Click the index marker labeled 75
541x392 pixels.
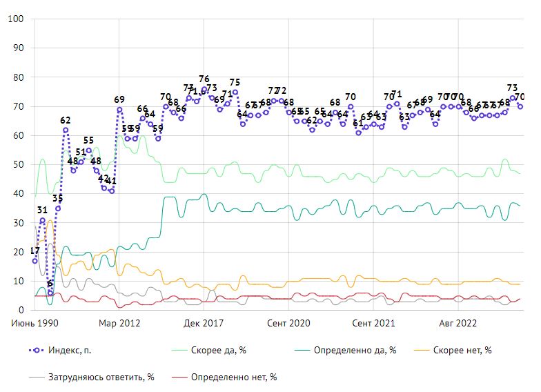pos(235,92)
